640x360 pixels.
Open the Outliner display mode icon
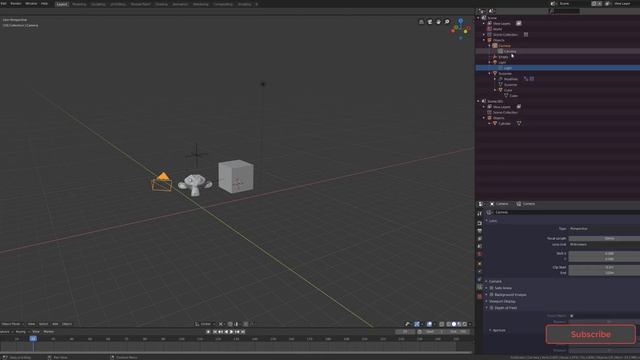tap(491, 11)
